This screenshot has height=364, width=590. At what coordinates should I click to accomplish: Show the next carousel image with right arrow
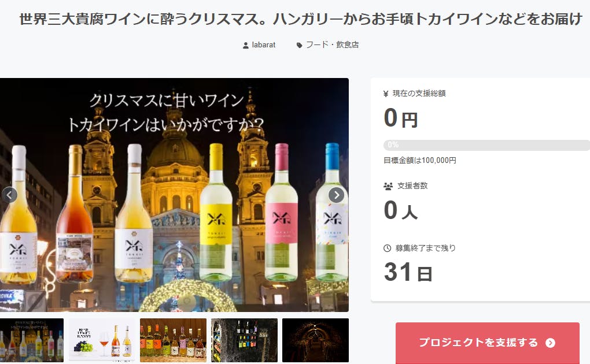pos(336,195)
